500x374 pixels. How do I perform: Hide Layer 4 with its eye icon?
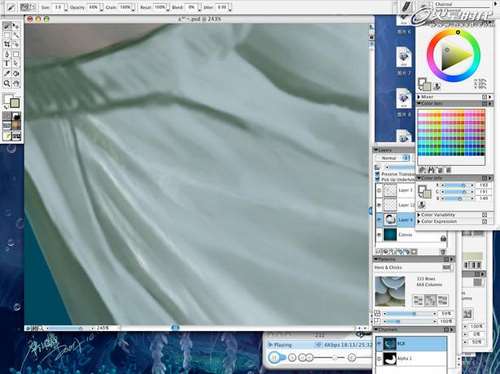point(379,220)
